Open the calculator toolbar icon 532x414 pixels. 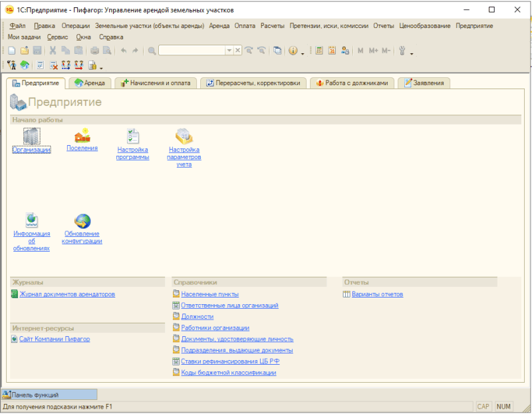tap(319, 51)
